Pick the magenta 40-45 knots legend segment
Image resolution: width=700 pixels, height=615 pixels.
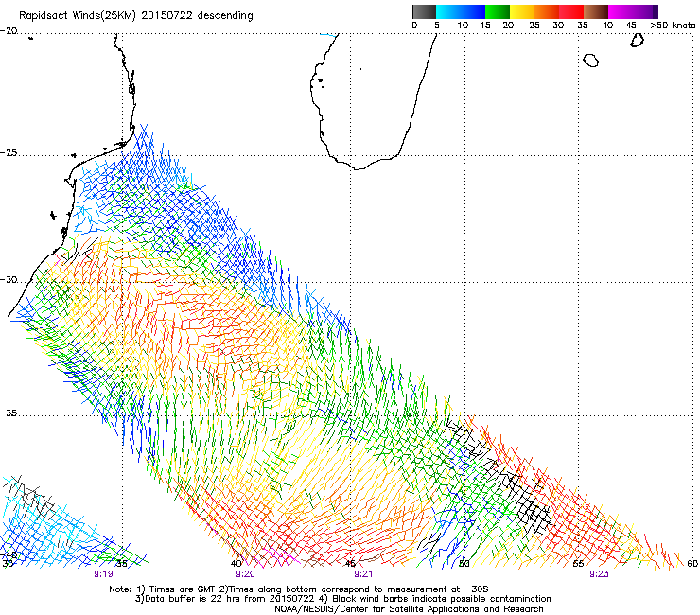click(621, 11)
